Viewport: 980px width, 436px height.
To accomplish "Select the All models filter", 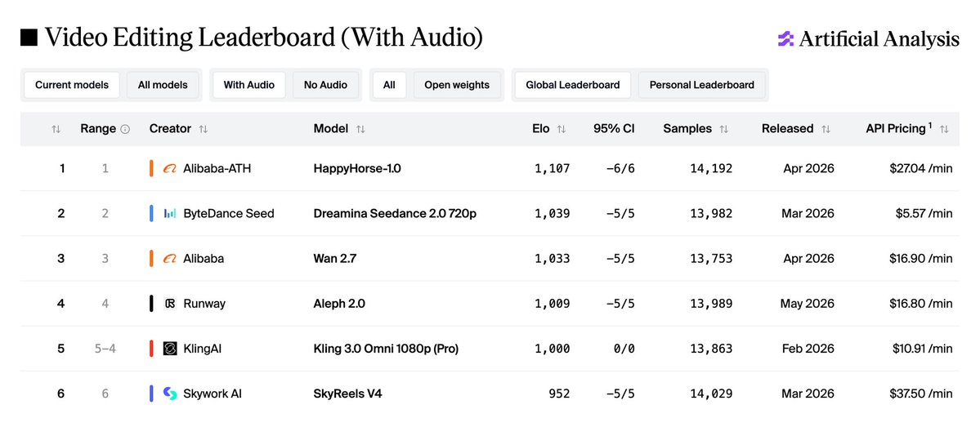I will click(163, 85).
